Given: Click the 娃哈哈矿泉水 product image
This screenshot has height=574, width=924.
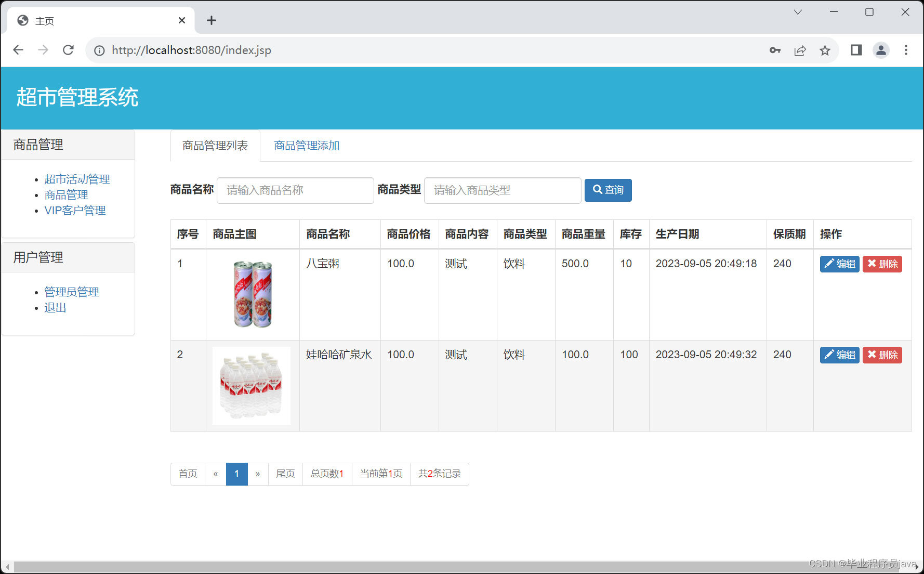Looking at the screenshot, I should click(252, 386).
